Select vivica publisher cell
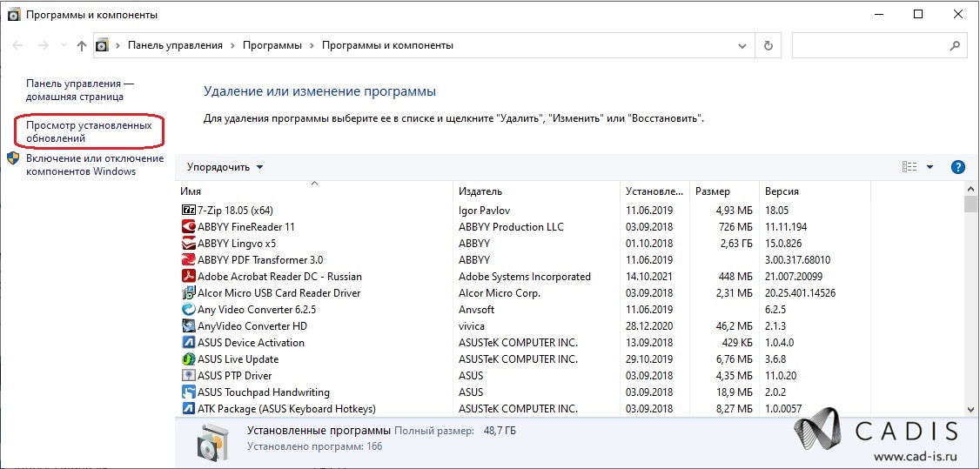This screenshot has width=980, height=469. pyautogui.click(x=471, y=326)
